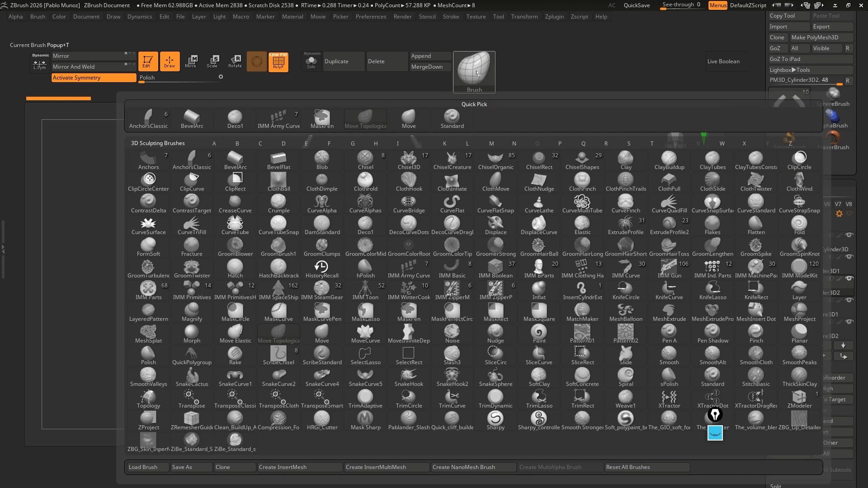Image resolution: width=868 pixels, height=488 pixels.
Task: Filter brushes by letter S
Action: [x=628, y=143]
